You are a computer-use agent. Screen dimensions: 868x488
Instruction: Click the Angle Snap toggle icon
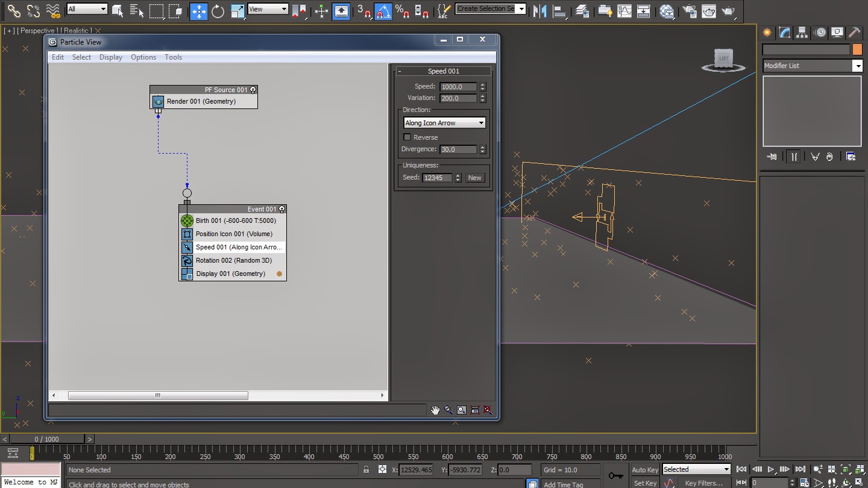[x=383, y=11]
